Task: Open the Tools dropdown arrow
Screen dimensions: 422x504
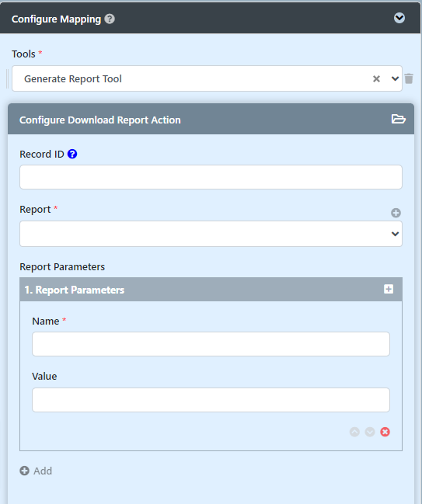Action: (395, 78)
